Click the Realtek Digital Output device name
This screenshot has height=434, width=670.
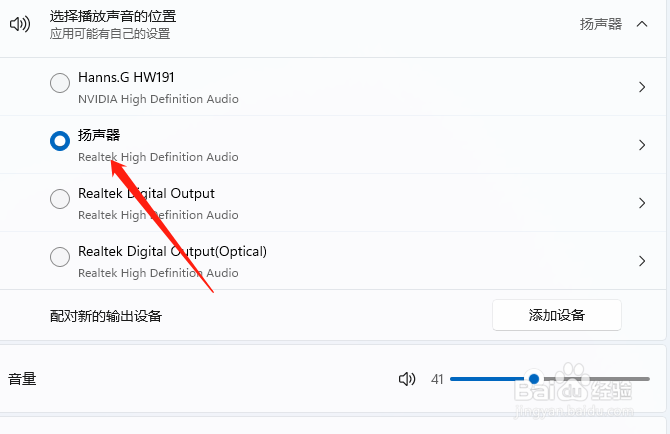click(x=146, y=194)
